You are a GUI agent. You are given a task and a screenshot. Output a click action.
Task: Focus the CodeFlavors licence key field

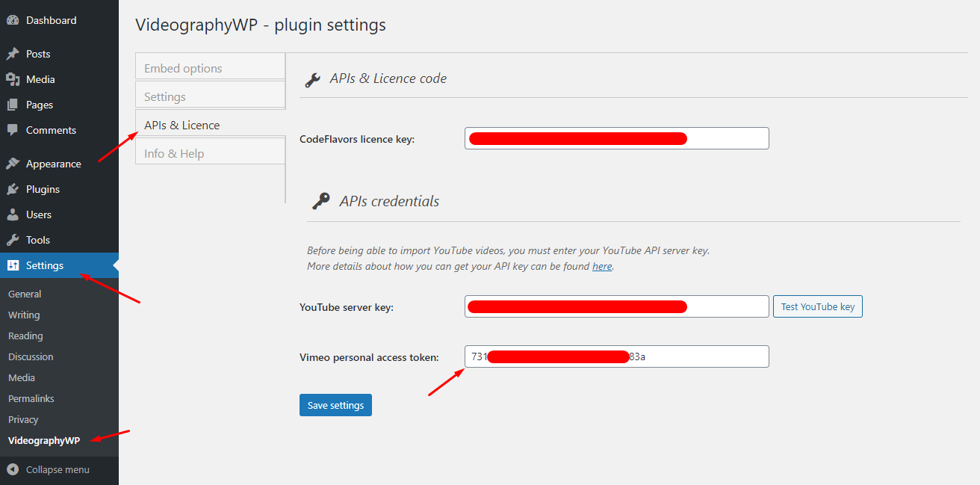click(x=616, y=138)
